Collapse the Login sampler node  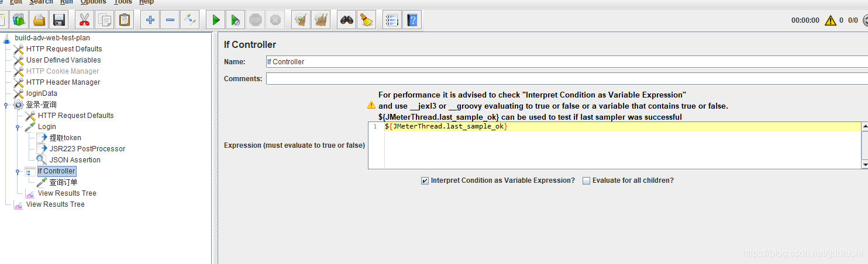point(18,127)
